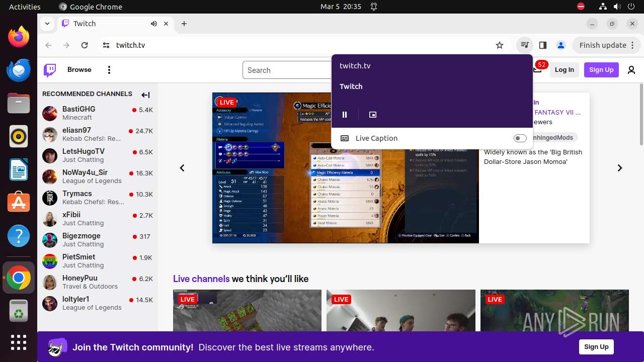
Task: Open Ubuntu Software from the dock
Action: click(19, 203)
